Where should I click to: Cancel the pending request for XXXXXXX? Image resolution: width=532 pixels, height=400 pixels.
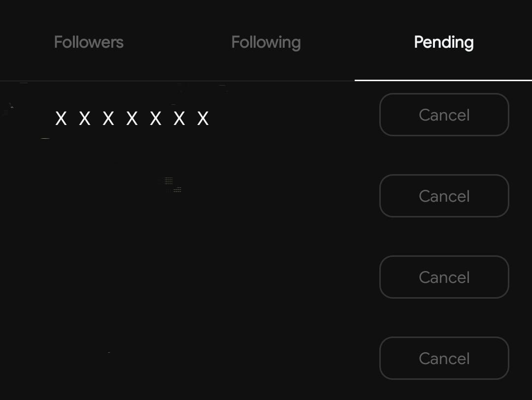[x=444, y=115]
